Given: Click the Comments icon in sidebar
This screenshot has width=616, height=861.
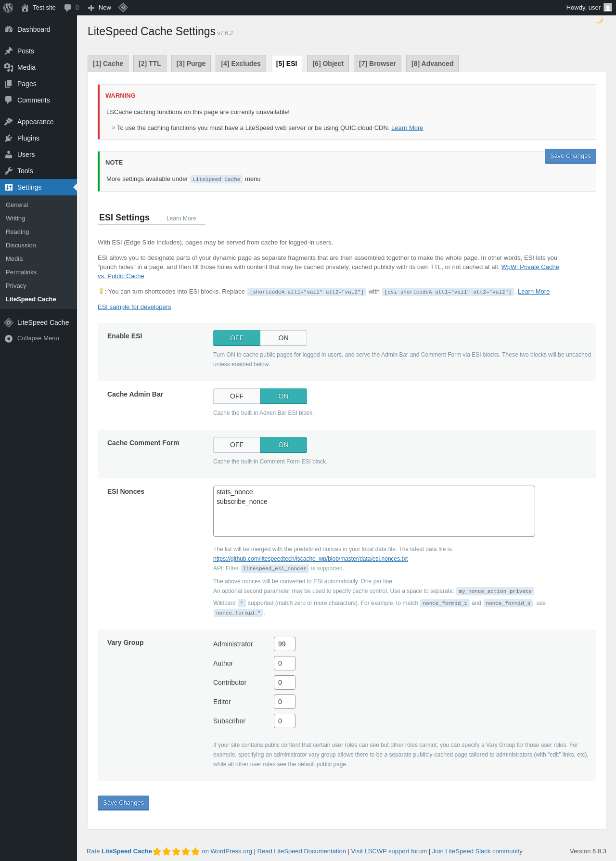Looking at the screenshot, I should pyautogui.click(x=9, y=100).
